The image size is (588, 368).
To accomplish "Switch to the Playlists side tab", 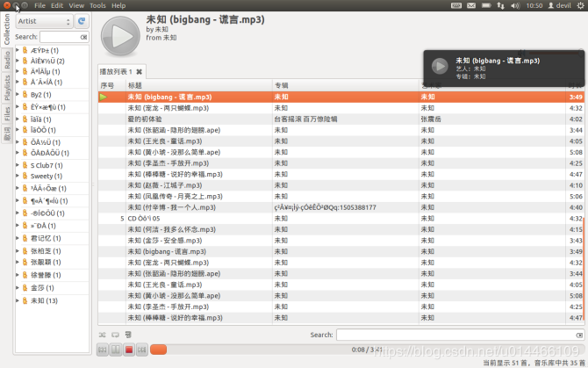I will [x=7, y=88].
